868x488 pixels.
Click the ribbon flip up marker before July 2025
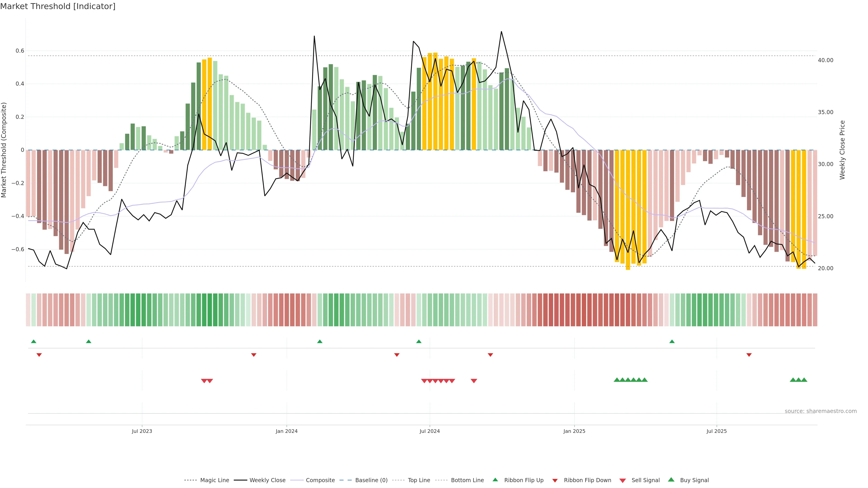(x=672, y=342)
